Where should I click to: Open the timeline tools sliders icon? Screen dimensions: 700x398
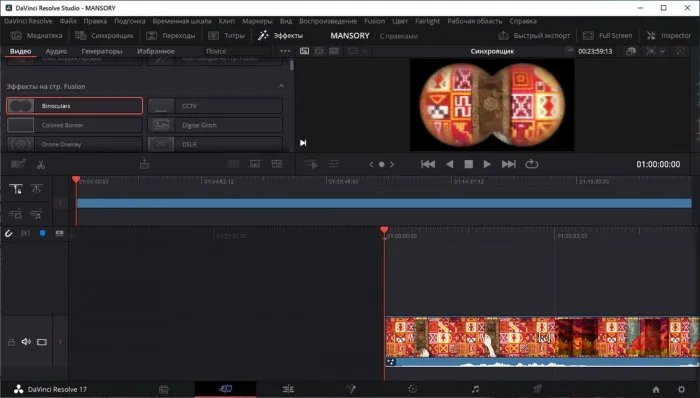tap(334, 164)
